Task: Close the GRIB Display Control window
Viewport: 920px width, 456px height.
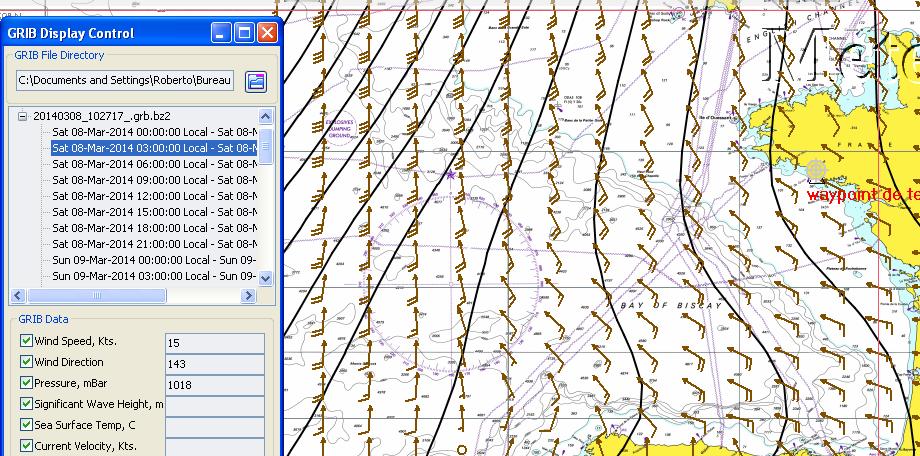Action: pyautogui.click(x=267, y=33)
